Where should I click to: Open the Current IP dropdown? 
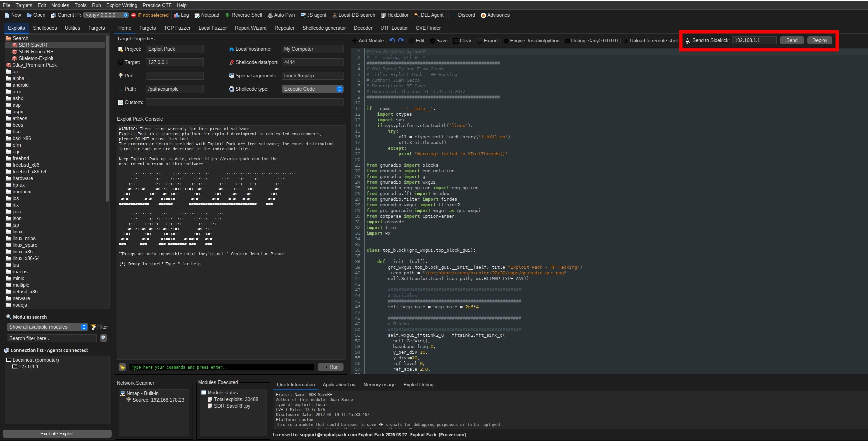pyautogui.click(x=106, y=15)
